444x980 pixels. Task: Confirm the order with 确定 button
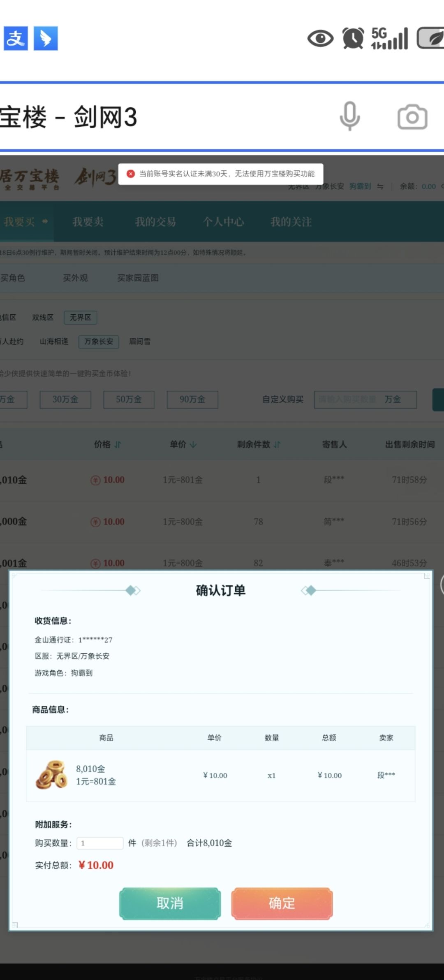coord(282,903)
